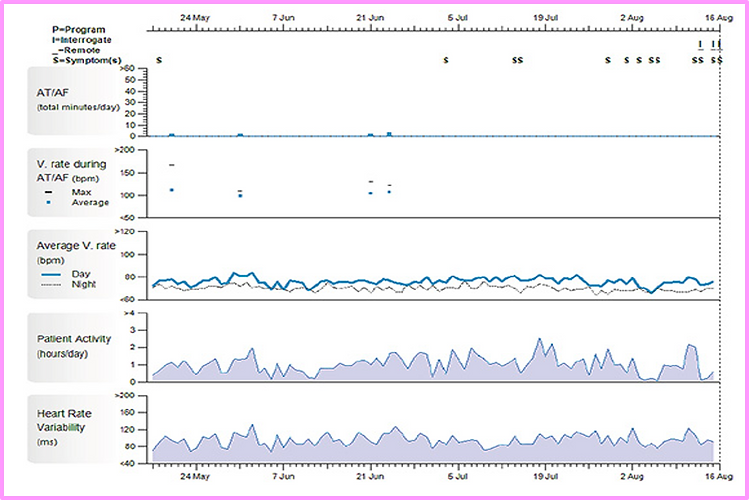
Task: Click the 'Patient Activity' panel title
Action: pos(74,339)
